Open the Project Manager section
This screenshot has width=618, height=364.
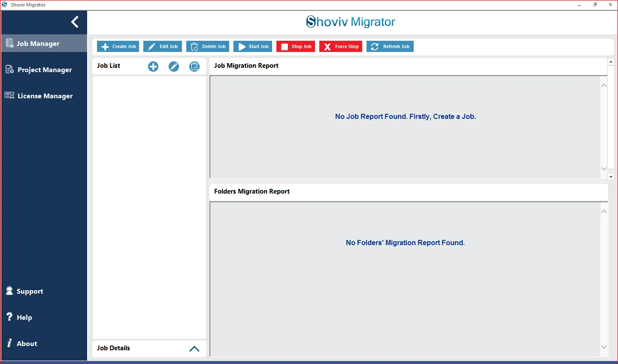click(44, 70)
